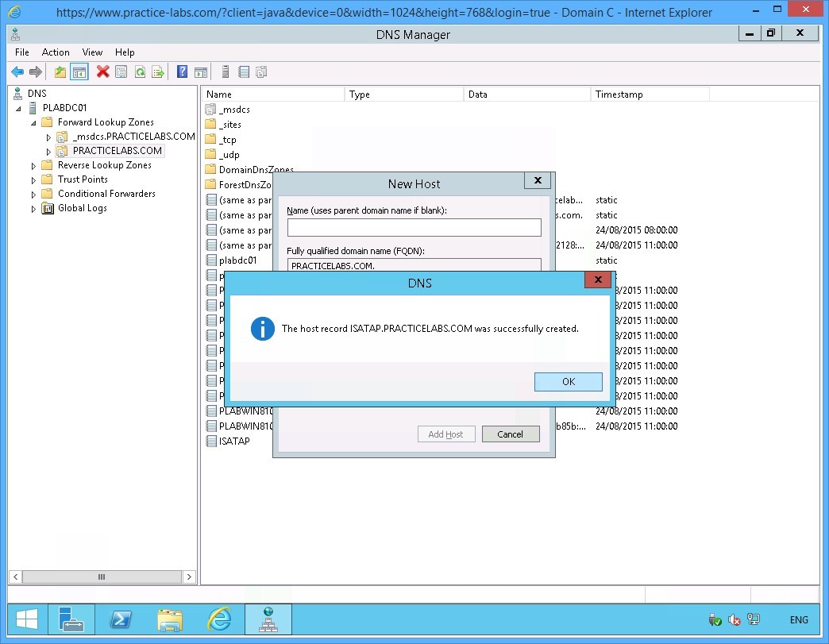This screenshot has width=829, height=644.
Task: Open the Action menu
Action: (x=56, y=52)
